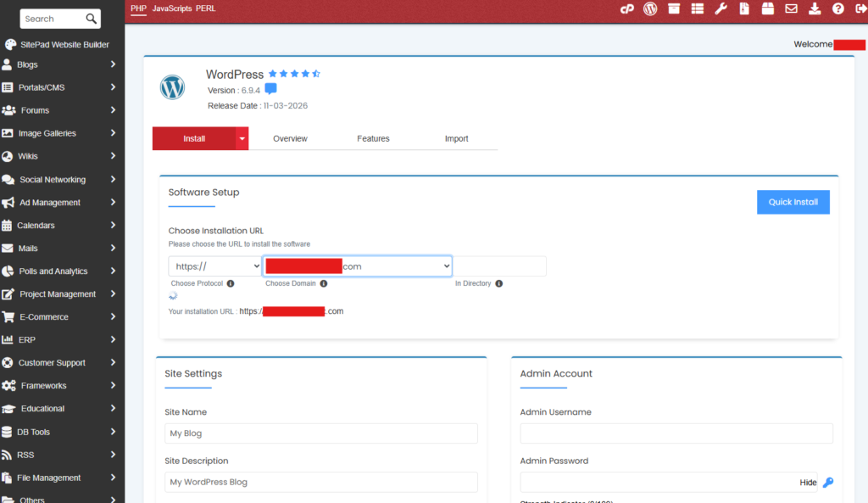Screen dimensions: 868x503
Task: Click the Quick Install button
Action: pos(793,202)
